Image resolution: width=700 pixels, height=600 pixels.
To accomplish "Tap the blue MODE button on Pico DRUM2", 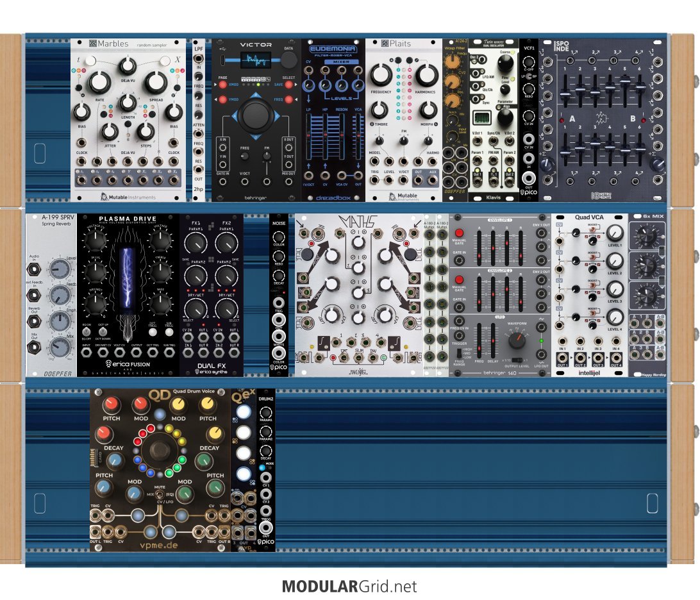I will click(262, 468).
